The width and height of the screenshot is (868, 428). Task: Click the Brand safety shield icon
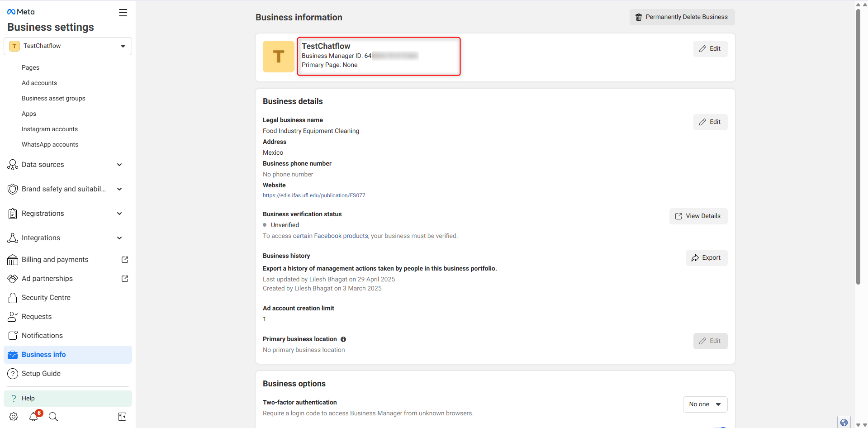coord(13,189)
